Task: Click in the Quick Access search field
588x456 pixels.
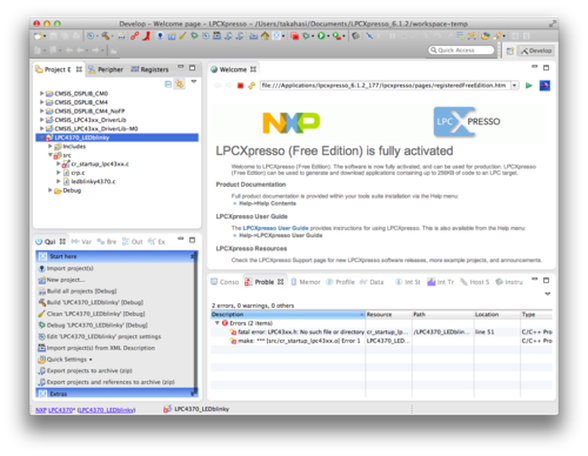Action: coord(461,50)
